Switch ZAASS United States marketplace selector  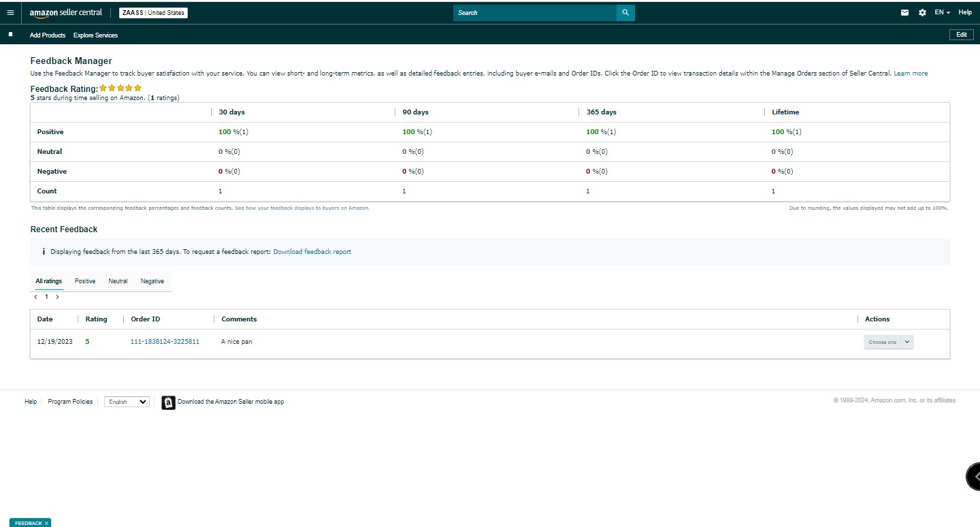[x=153, y=12]
